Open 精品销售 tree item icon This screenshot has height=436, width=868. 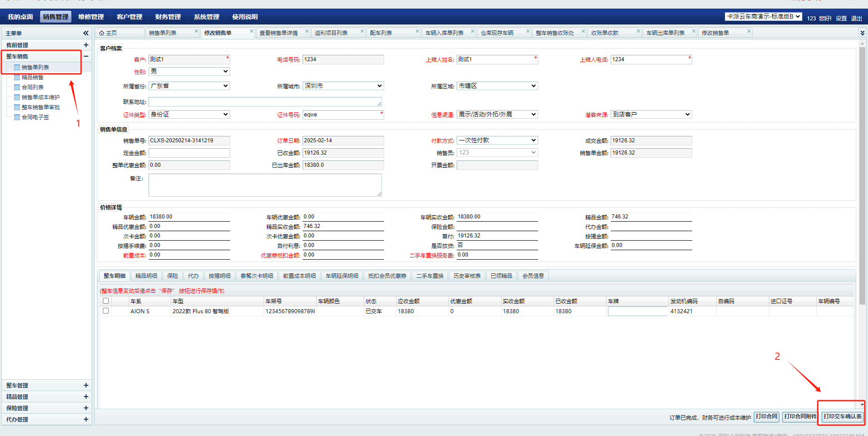click(x=17, y=78)
